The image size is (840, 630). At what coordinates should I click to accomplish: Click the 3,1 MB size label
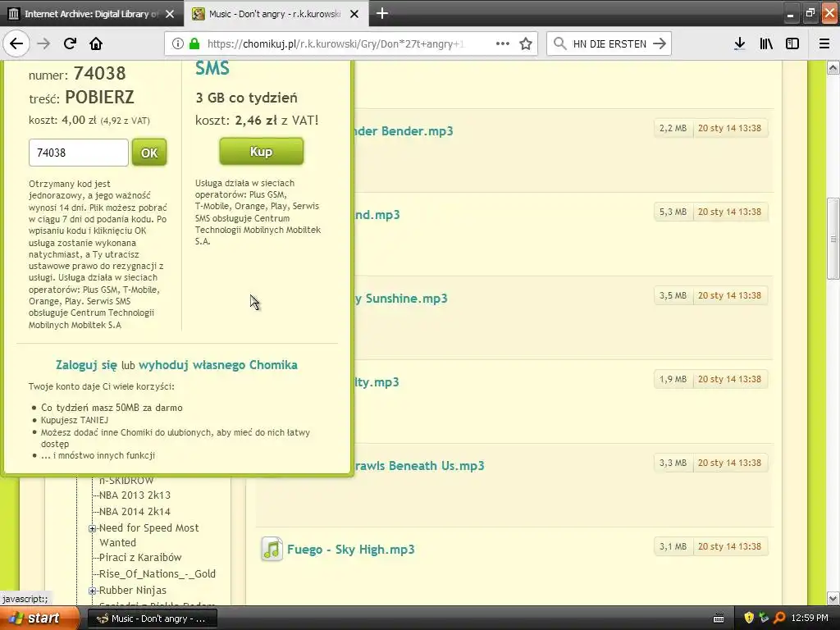[673, 546]
